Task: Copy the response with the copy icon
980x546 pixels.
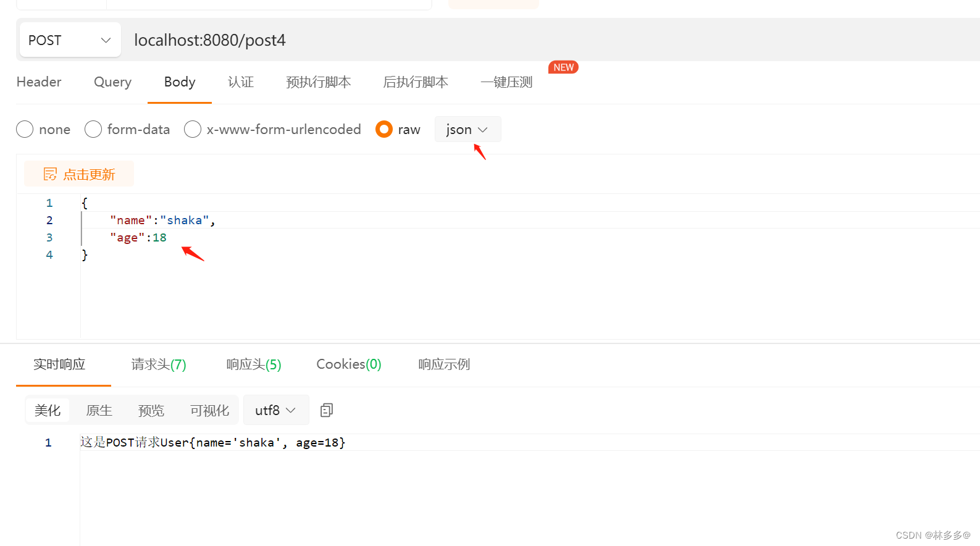Action: [x=327, y=410]
